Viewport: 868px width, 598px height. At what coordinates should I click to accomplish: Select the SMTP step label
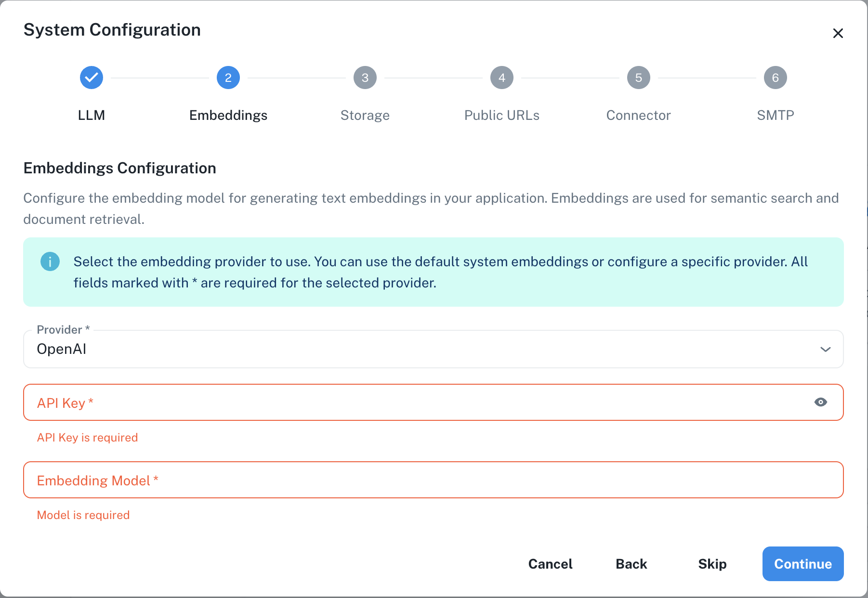pos(776,116)
